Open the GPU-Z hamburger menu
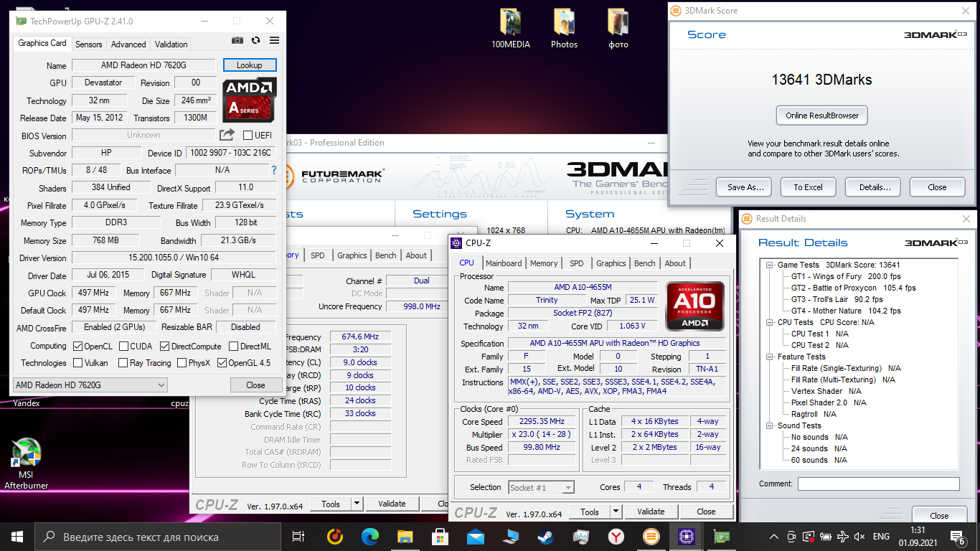Viewport: 980px width, 551px height. point(274,41)
